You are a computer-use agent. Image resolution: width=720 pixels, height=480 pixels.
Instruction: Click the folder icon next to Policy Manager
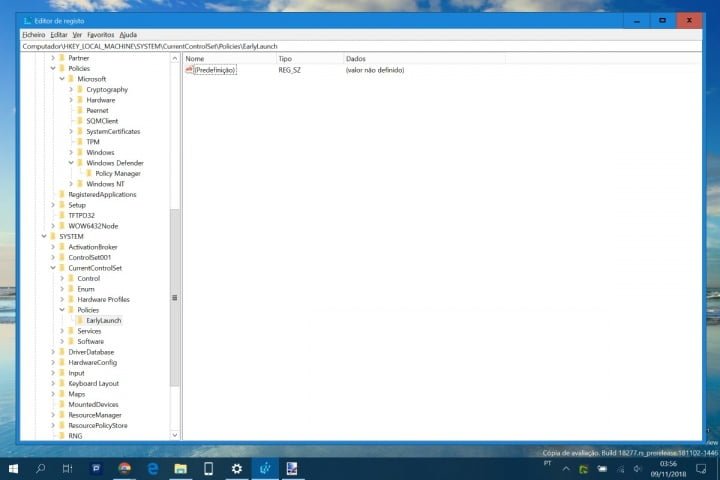tap(89, 173)
